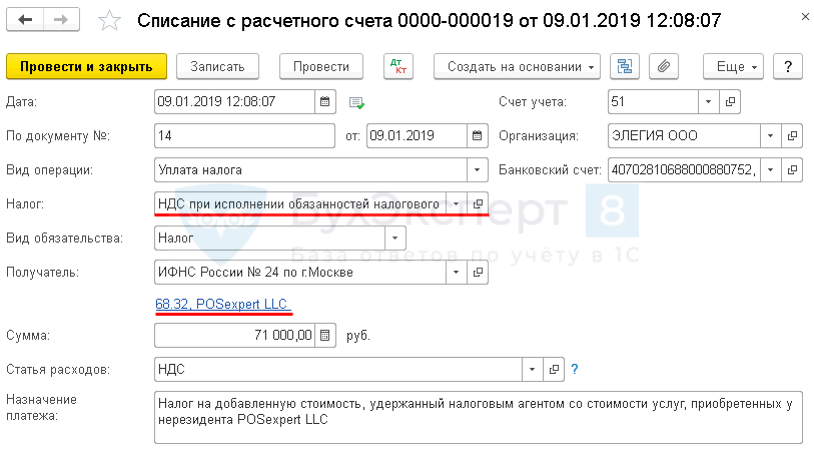Screen dimensions: 814x450
Task: Click the Сумма field showing 71 000,00
Action: pos(235,335)
